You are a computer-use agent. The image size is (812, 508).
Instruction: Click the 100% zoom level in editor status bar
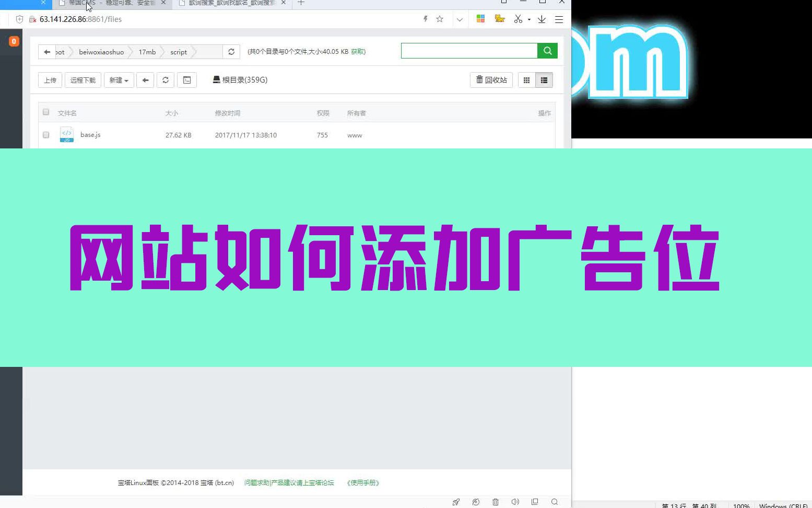point(741,505)
